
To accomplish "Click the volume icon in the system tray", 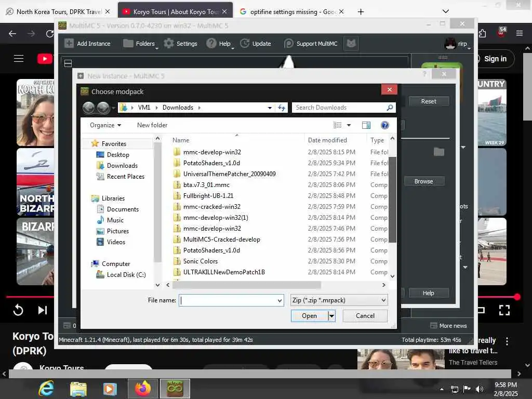I will [x=480, y=389].
